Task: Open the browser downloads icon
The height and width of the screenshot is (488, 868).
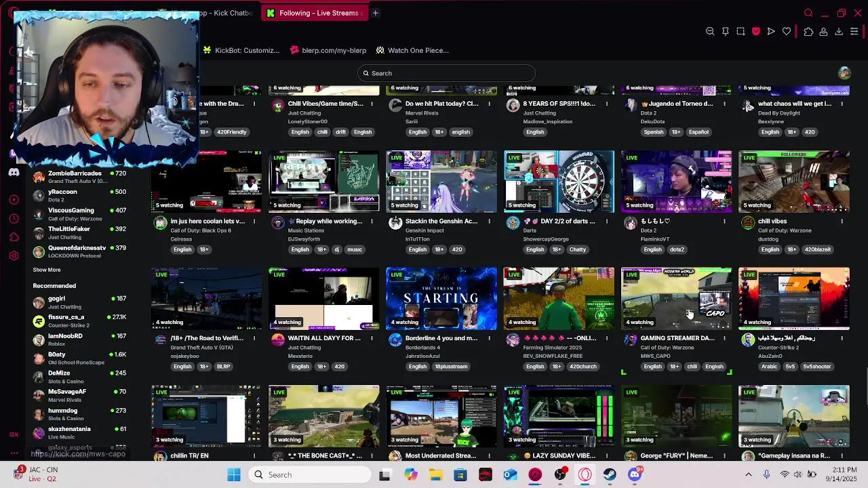Action: point(839,31)
